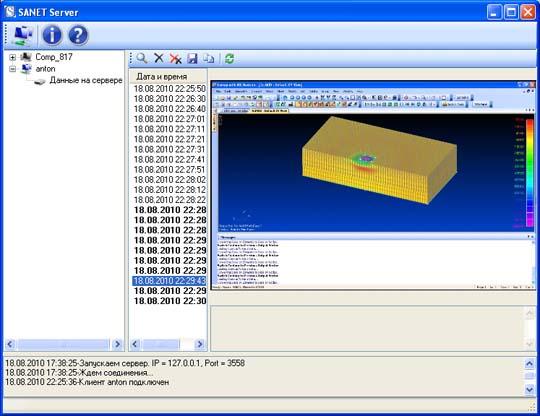Refresh the list with the green arrows icon

pos(229,59)
